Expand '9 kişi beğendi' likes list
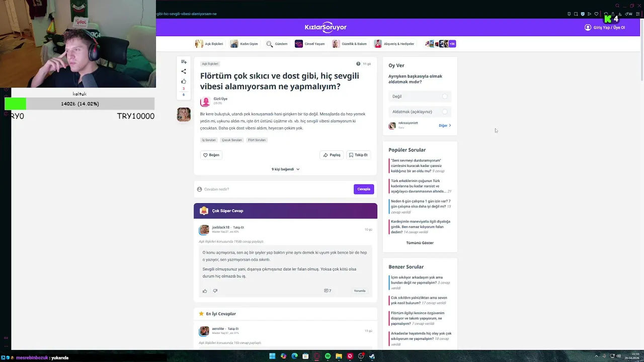 (285, 169)
